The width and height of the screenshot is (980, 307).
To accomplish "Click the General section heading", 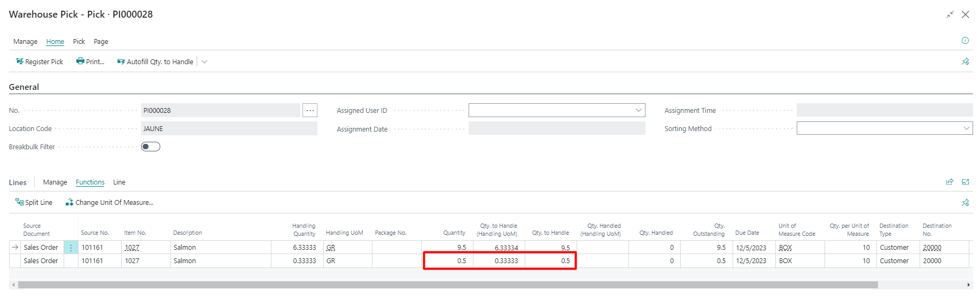I will pyautogui.click(x=24, y=87).
